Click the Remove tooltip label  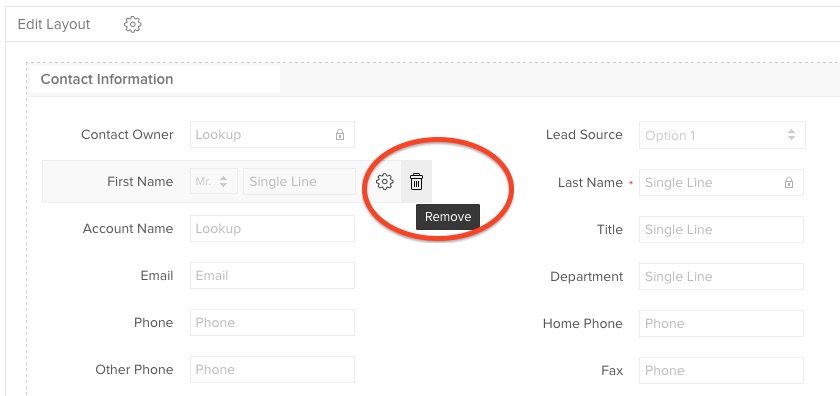(448, 217)
